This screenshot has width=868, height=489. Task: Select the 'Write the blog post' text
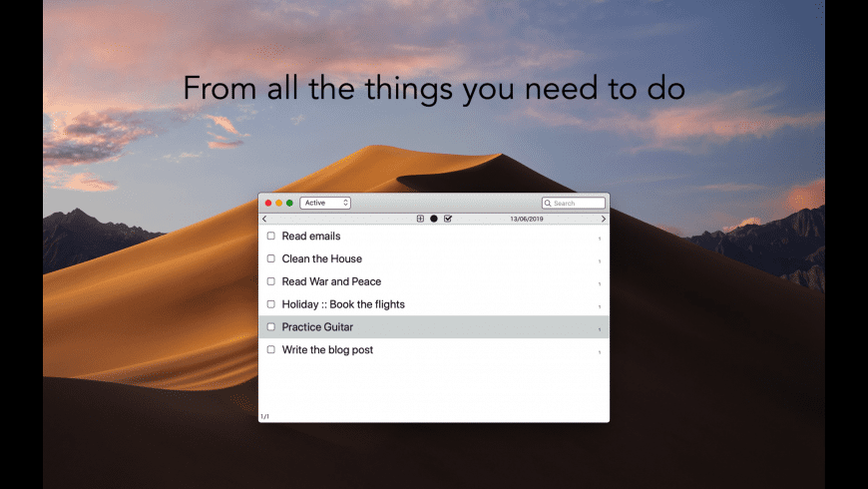327,349
